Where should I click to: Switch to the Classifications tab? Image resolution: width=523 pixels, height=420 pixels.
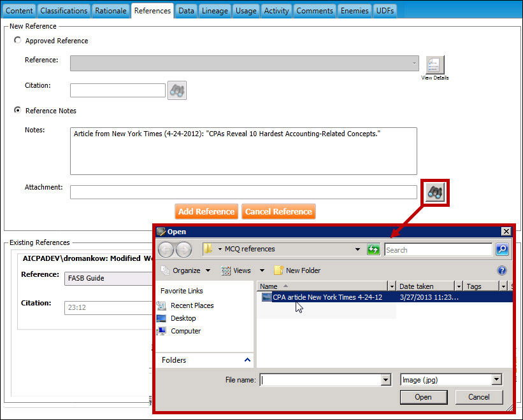64,11
